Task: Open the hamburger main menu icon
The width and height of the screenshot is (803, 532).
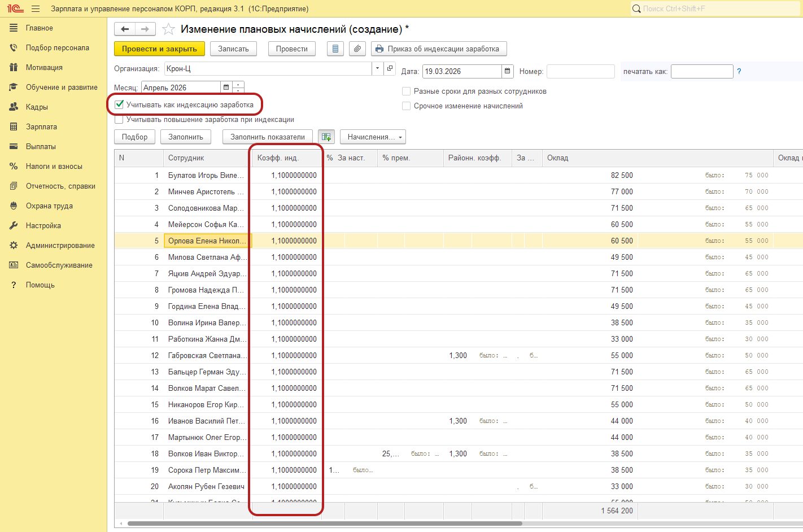Action: pos(36,8)
